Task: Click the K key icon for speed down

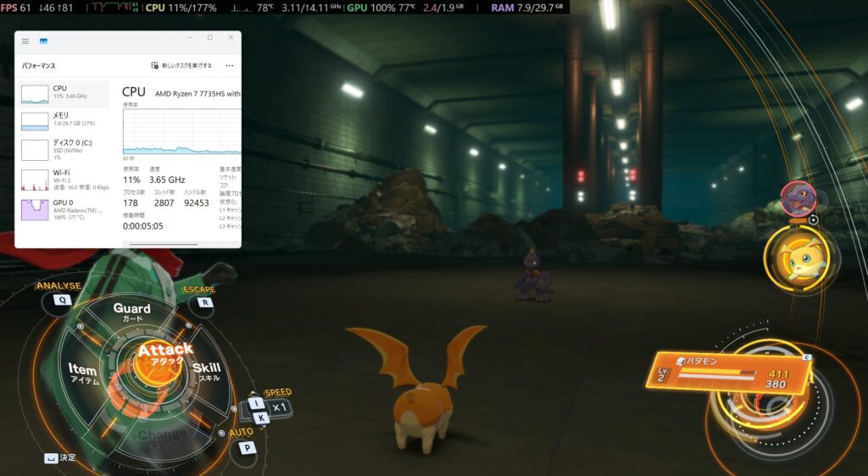Action: (261, 418)
